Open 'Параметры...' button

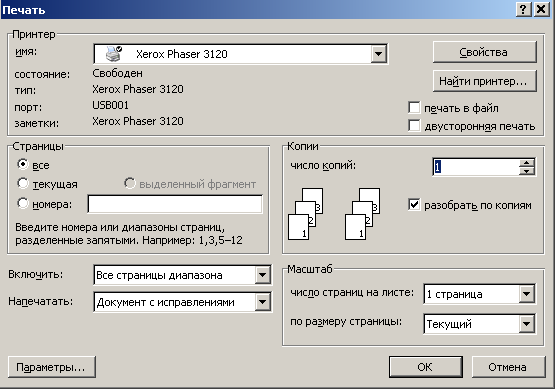click(x=52, y=367)
